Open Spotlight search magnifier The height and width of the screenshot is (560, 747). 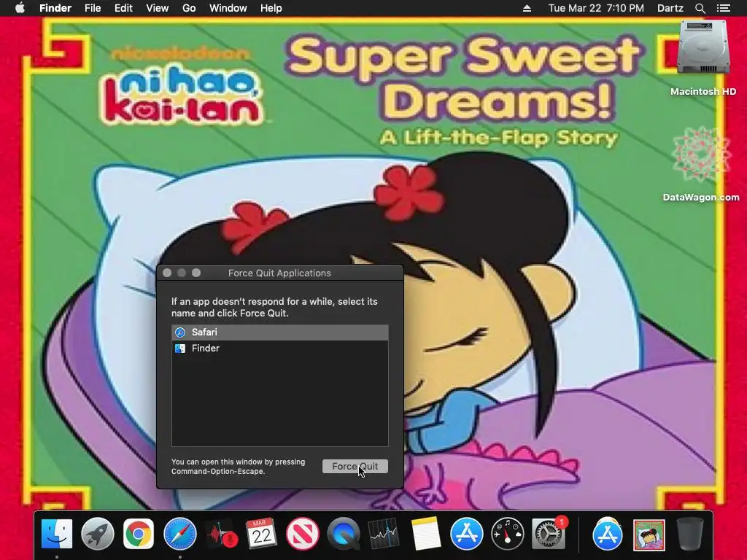[700, 8]
